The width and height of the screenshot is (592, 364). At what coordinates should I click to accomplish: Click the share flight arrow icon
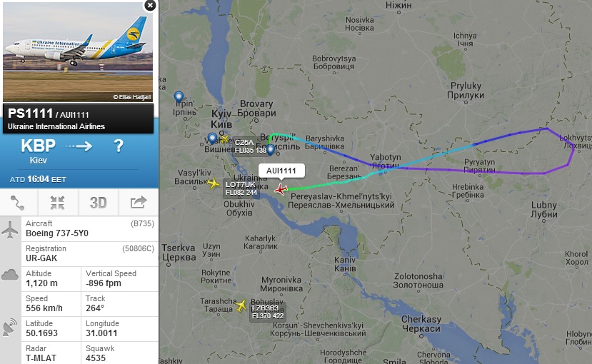139,202
